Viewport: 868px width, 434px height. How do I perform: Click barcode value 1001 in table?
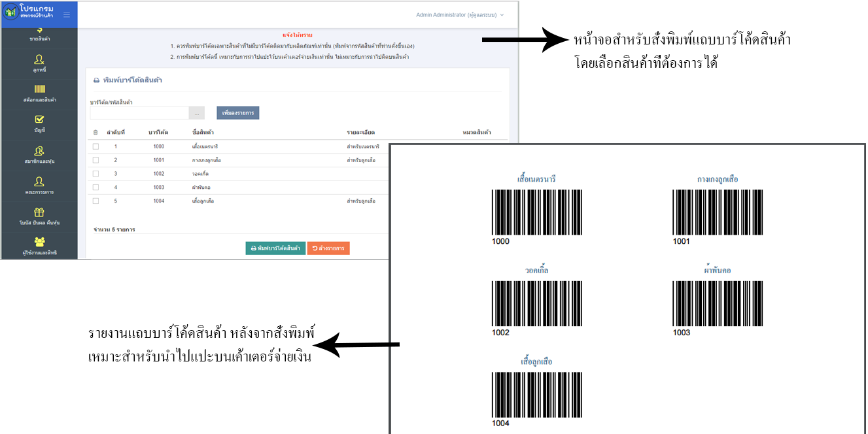[x=159, y=160]
